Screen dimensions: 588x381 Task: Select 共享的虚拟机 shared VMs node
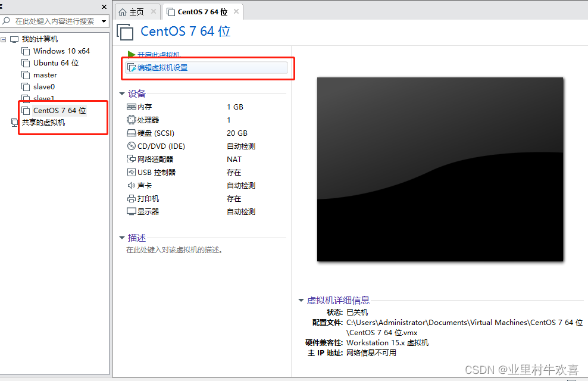click(43, 122)
